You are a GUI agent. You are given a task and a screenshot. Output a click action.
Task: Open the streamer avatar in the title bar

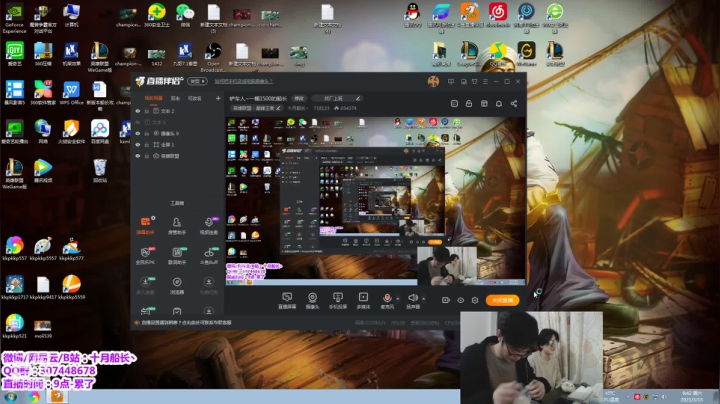[433, 81]
